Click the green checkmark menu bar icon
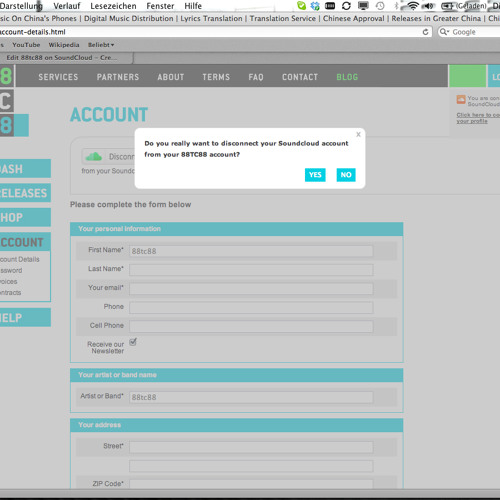 point(301,6)
